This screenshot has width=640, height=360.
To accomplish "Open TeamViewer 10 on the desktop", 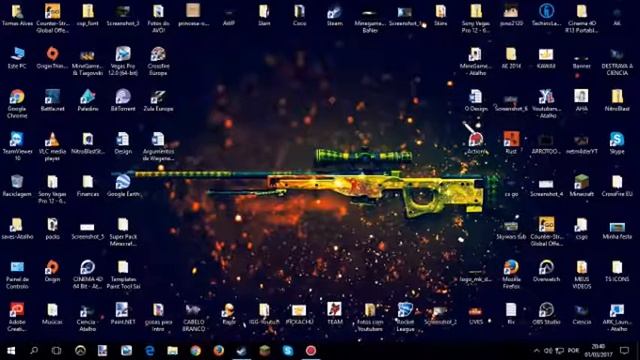I will (x=17, y=147).
